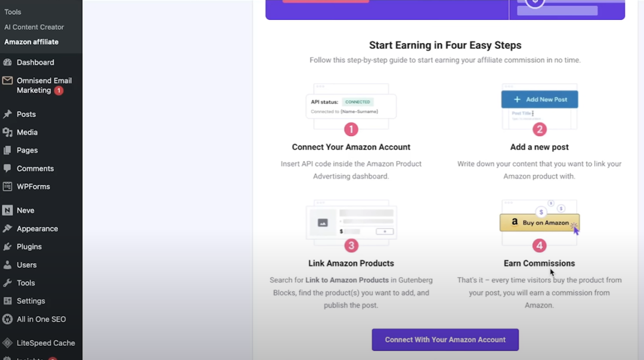
Task: Click the WPForms icon
Action: point(7,187)
